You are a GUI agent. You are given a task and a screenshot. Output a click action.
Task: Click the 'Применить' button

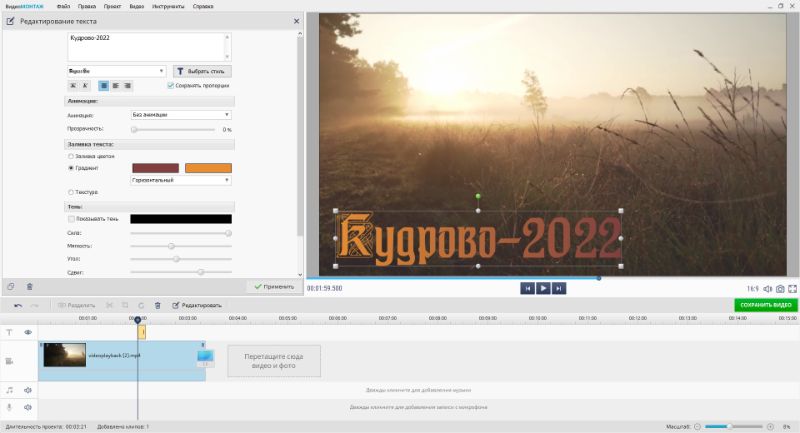point(274,286)
